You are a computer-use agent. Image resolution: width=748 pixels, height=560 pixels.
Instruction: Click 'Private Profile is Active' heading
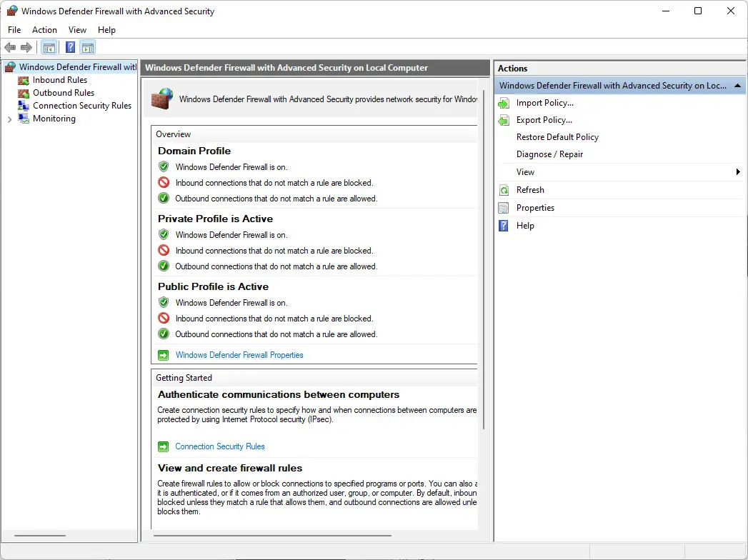point(215,219)
